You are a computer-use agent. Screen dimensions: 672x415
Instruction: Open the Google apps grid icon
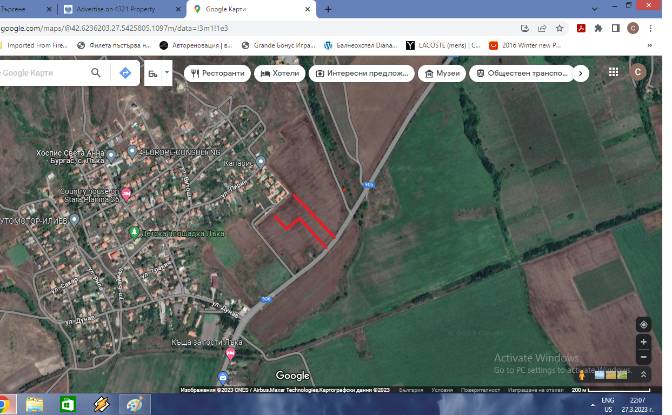(613, 72)
